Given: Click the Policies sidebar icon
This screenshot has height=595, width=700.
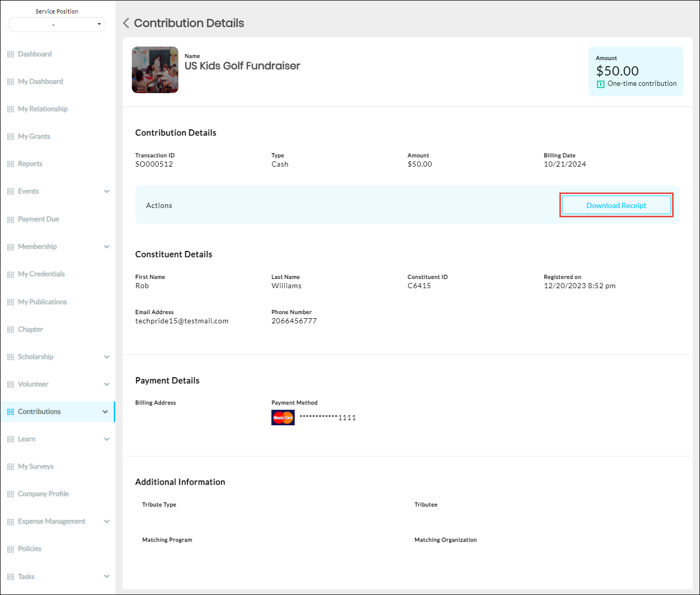Looking at the screenshot, I should click(x=10, y=549).
